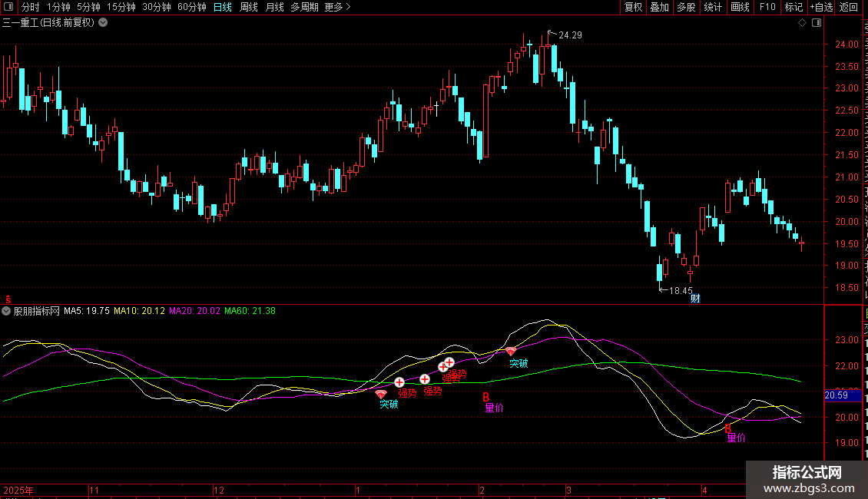Viewport: 868px width, 499px height.
Task: Click the red B 量价 signal in February
Action: coord(486,397)
